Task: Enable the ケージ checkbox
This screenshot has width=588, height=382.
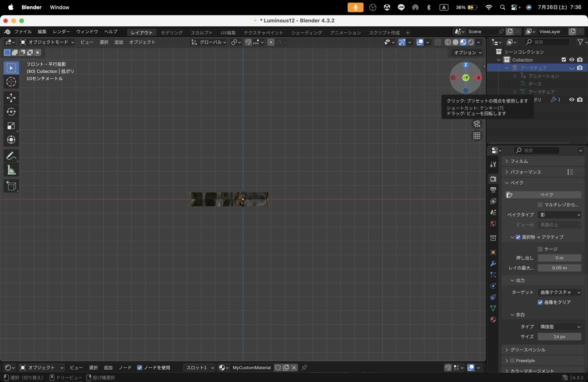Action: pos(540,249)
